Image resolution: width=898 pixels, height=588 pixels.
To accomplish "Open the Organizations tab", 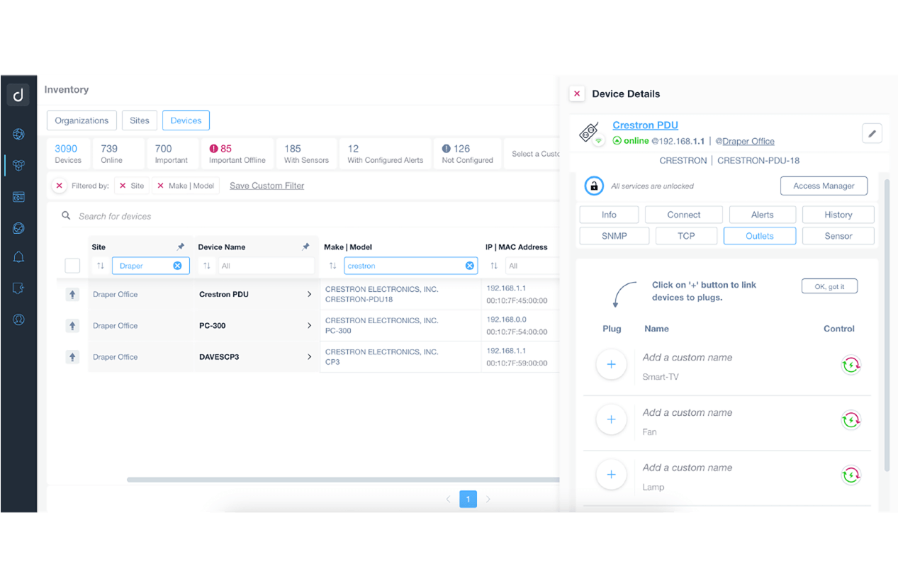I will 82,120.
